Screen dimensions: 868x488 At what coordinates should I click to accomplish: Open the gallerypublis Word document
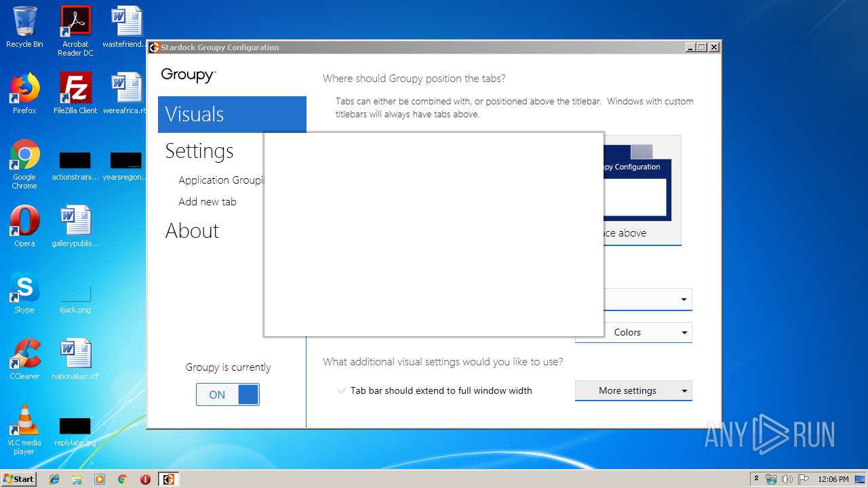point(75,226)
